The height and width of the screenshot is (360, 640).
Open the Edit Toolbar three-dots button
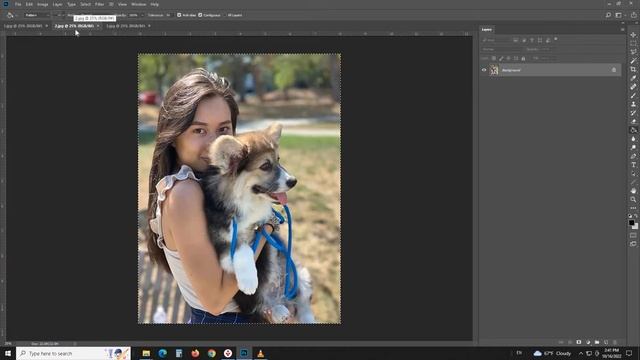[633, 208]
